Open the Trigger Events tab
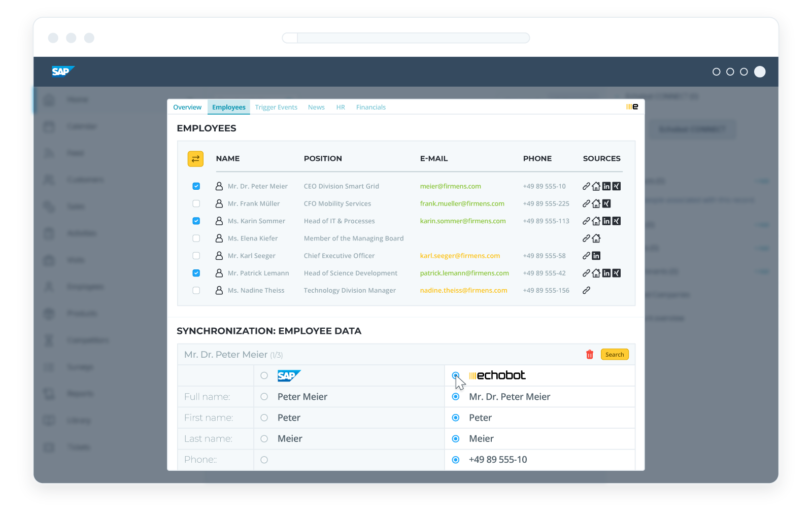 click(x=276, y=107)
